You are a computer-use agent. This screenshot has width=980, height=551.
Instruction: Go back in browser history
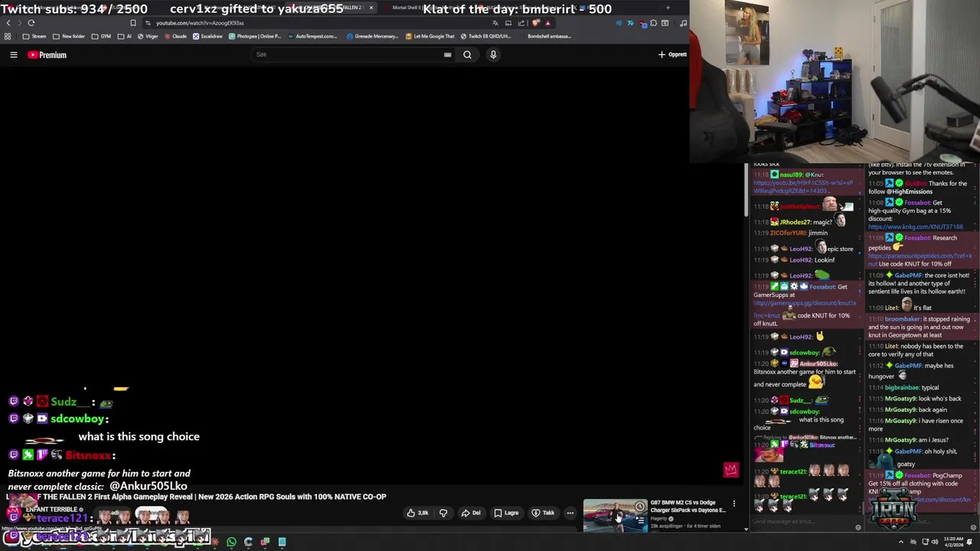pyautogui.click(x=8, y=23)
